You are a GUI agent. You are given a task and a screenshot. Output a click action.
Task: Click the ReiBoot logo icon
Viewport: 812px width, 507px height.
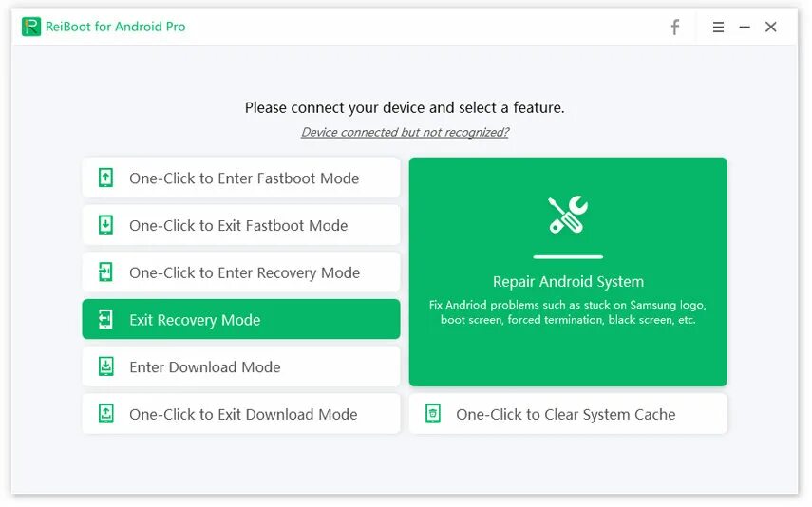click(31, 27)
